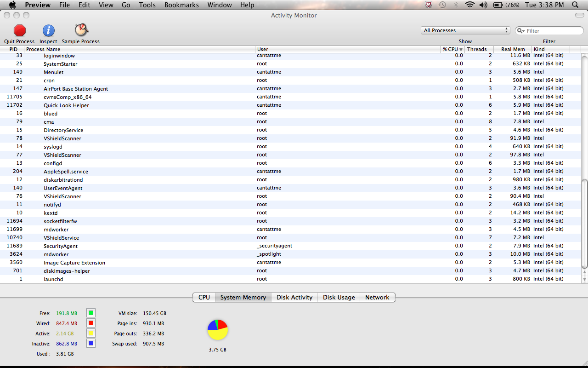The image size is (588, 368).
Task: Select the SystemStarter process row
Action: 291,64
